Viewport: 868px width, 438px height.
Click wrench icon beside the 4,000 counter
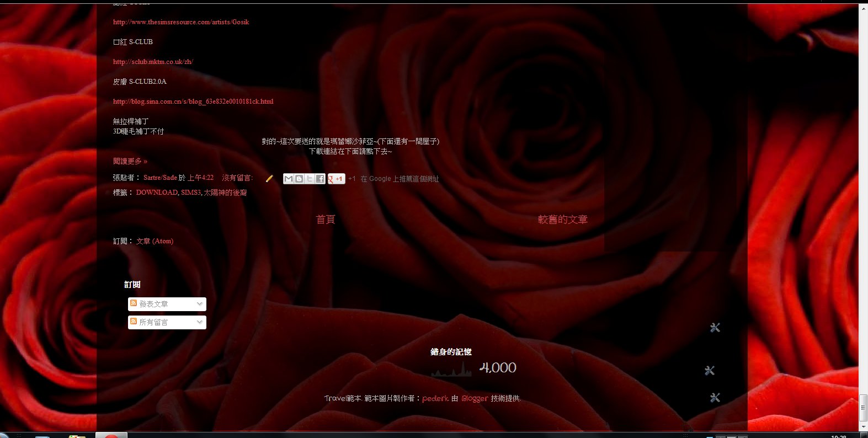pos(710,370)
